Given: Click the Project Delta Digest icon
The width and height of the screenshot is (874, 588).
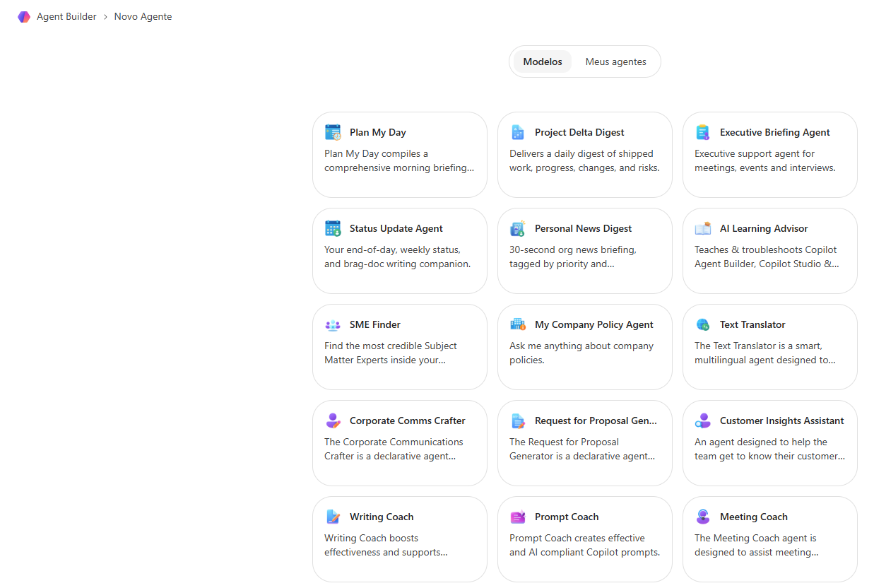Looking at the screenshot, I should click(518, 132).
